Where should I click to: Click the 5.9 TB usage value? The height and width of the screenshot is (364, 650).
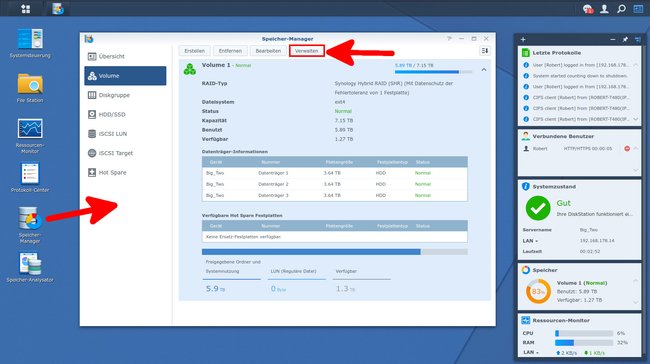[x=215, y=289]
